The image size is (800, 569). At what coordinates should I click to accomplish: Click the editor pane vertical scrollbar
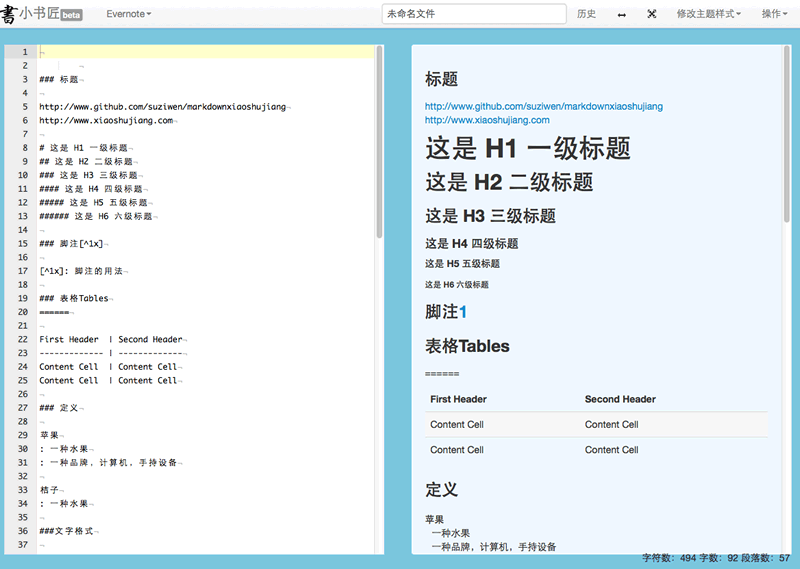[x=379, y=140]
